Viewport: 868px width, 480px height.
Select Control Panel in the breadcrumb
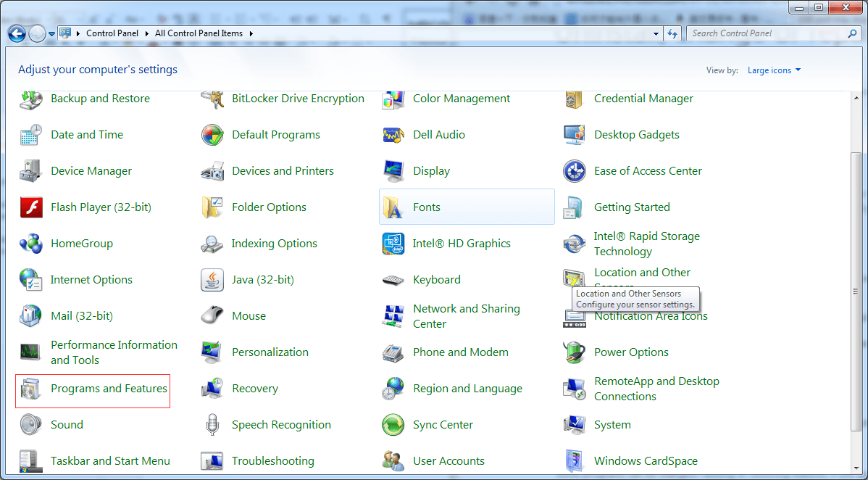pyautogui.click(x=112, y=33)
